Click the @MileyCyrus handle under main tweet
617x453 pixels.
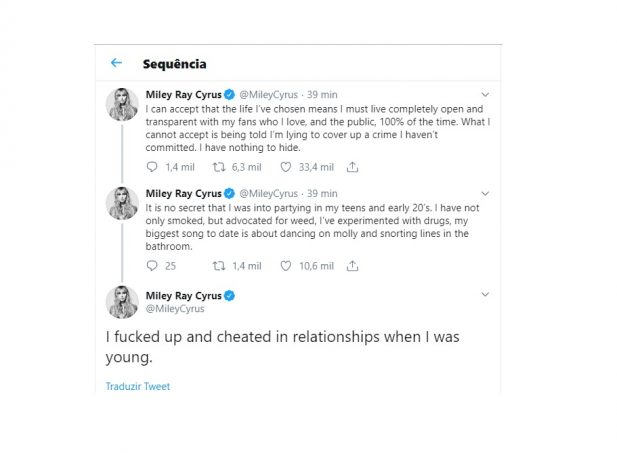(175, 309)
